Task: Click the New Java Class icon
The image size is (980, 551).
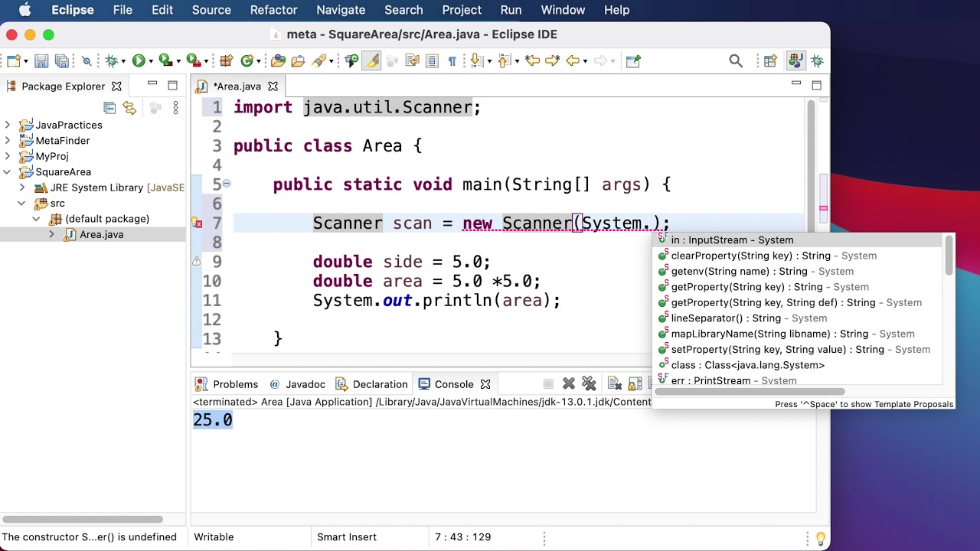Action: click(x=247, y=61)
